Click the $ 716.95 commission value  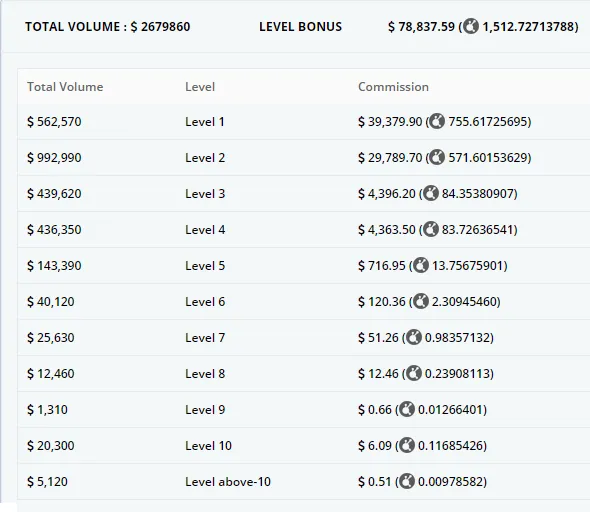[382, 266]
